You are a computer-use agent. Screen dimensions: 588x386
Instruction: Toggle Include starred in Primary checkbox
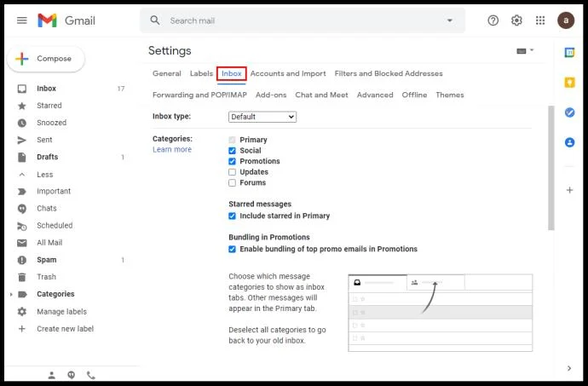(232, 216)
